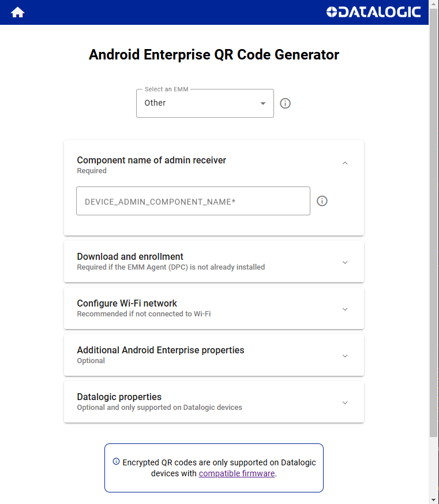Focus the DEVICE_ADMIN_COMPONENT_NAME input field

(193, 201)
